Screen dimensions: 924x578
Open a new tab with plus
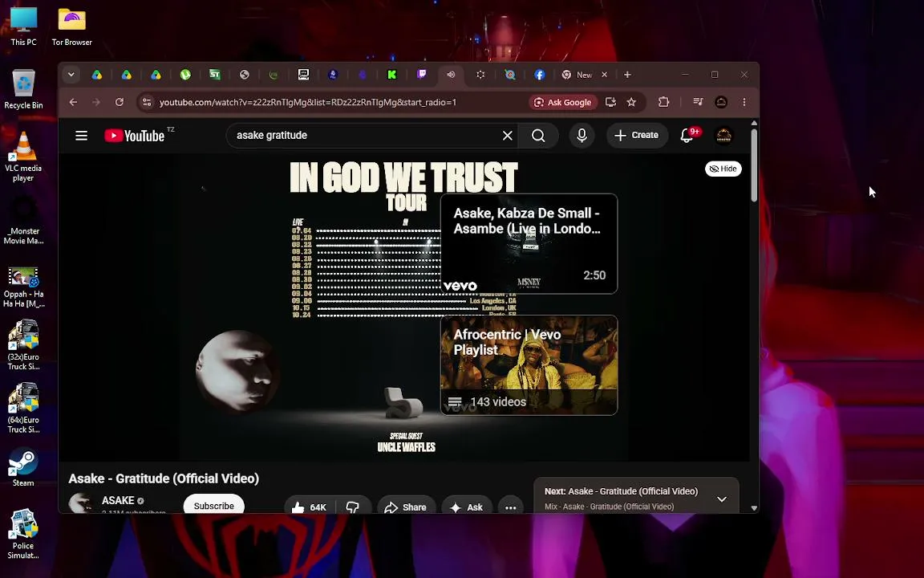point(627,75)
